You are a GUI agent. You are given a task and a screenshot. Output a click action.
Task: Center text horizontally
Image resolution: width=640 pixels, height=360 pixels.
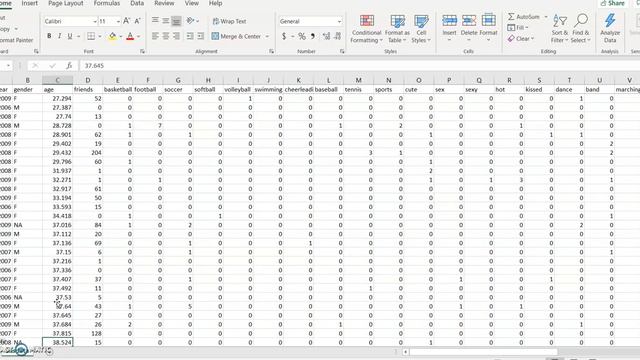click(166, 36)
